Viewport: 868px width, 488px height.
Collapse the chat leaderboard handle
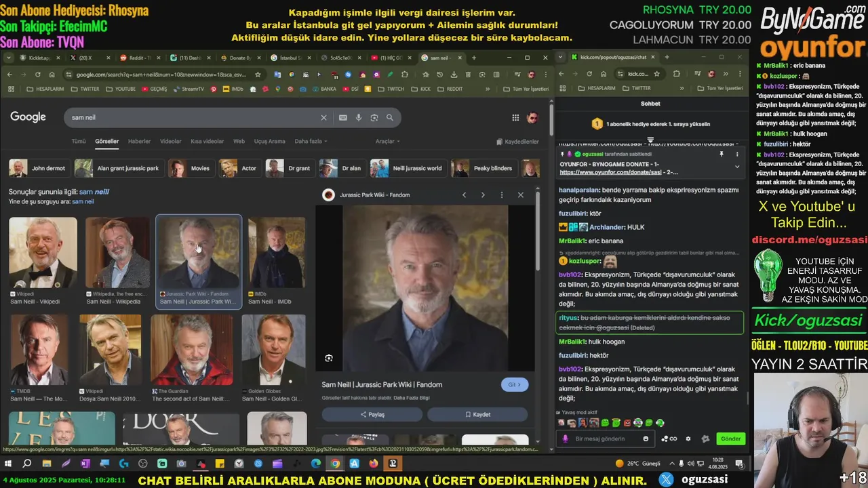click(650, 140)
